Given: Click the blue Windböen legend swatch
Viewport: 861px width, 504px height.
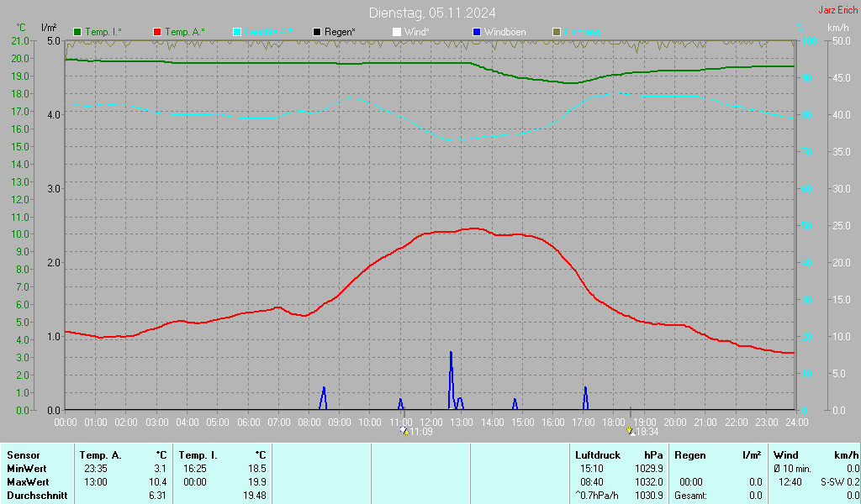Looking at the screenshot, I should 477,33.
